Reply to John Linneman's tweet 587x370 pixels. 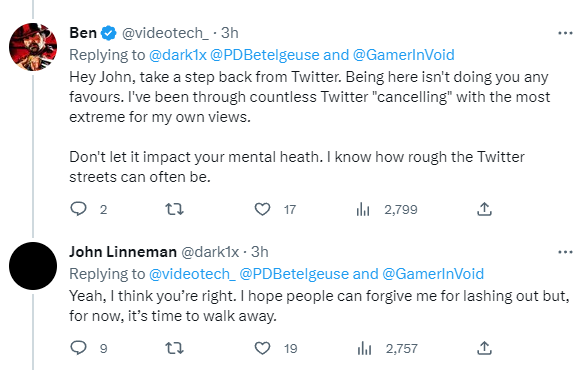click(x=79, y=348)
